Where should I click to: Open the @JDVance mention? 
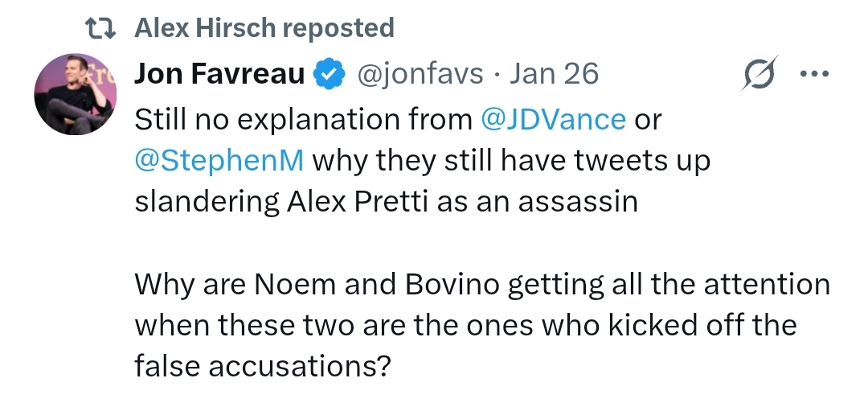click(554, 119)
